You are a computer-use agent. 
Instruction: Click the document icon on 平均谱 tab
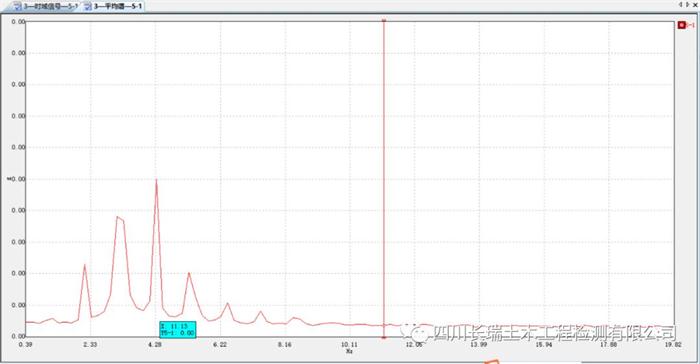pos(88,7)
